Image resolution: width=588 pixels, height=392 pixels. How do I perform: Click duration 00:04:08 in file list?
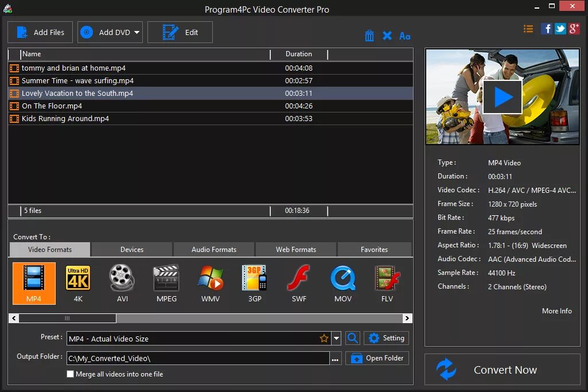coord(299,68)
